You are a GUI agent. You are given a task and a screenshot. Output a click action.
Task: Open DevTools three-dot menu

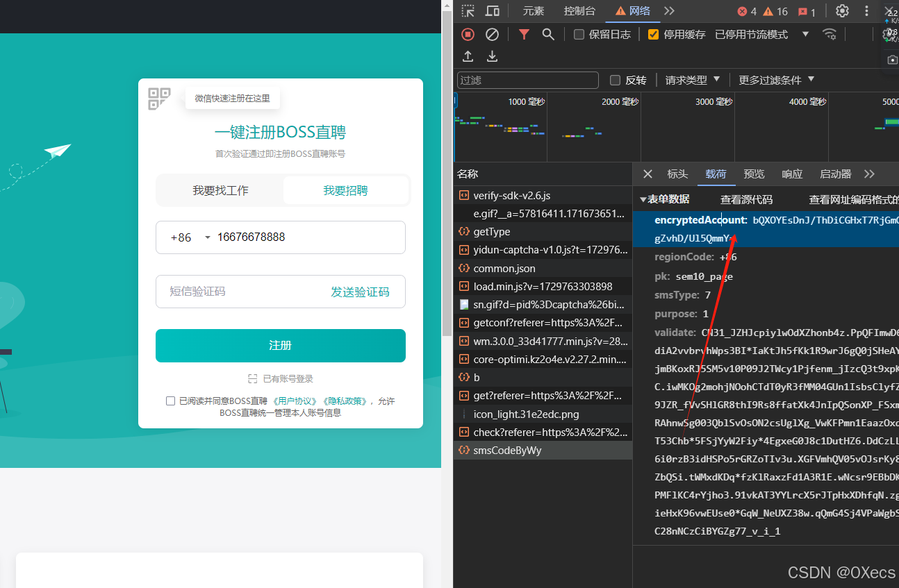tap(866, 11)
